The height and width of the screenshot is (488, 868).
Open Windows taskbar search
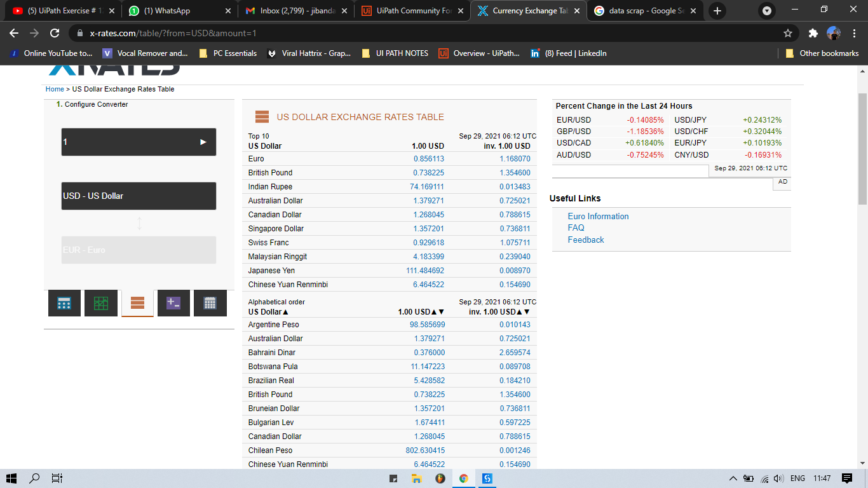pyautogui.click(x=35, y=478)
